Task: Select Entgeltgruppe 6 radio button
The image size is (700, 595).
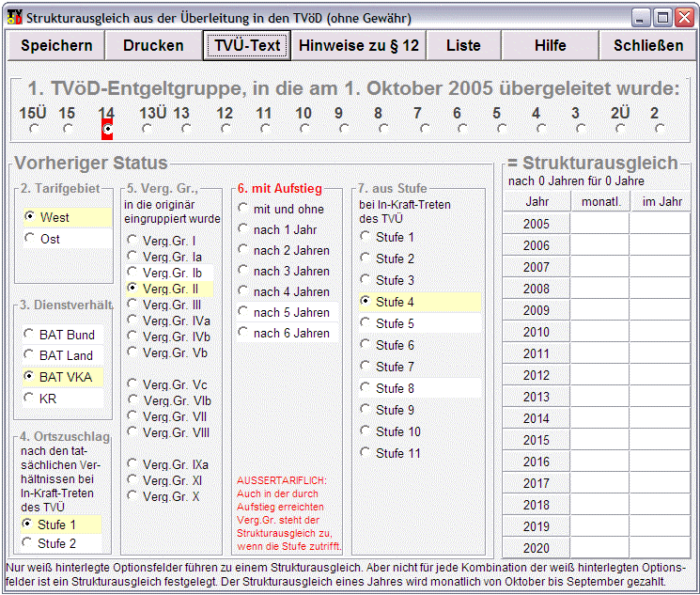Action: tap(462, 129)
